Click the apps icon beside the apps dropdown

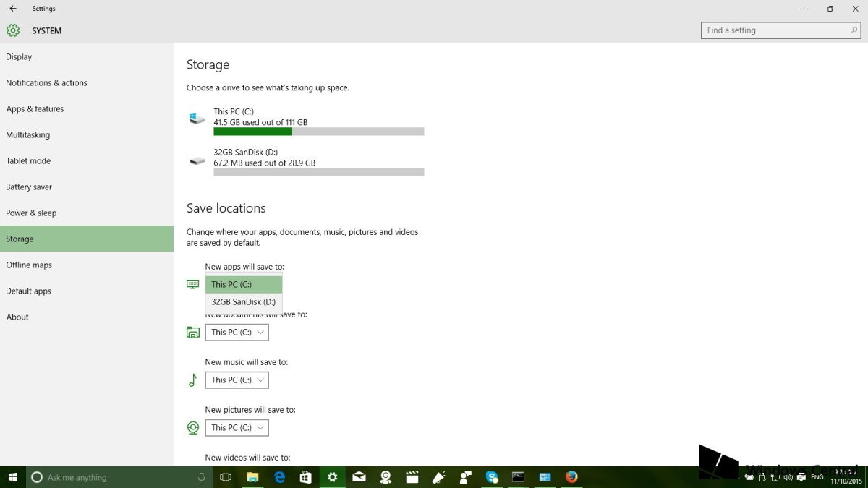[x=192, y=284]
